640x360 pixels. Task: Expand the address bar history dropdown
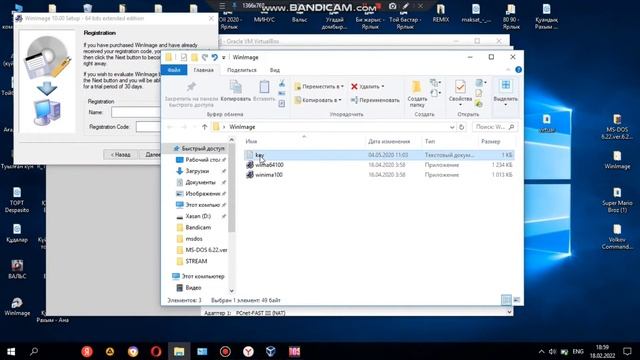pos(452,127)
